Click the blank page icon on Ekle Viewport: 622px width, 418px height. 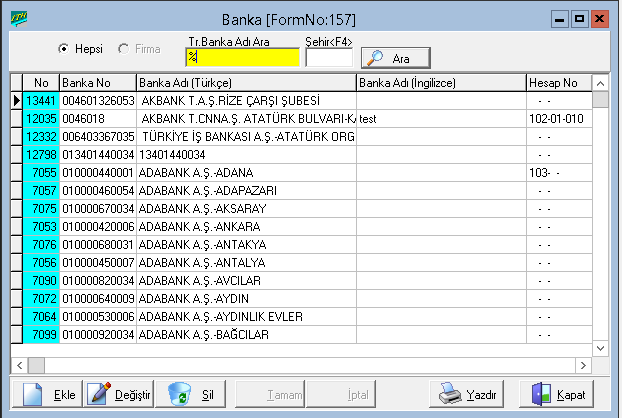pos(33,394)
